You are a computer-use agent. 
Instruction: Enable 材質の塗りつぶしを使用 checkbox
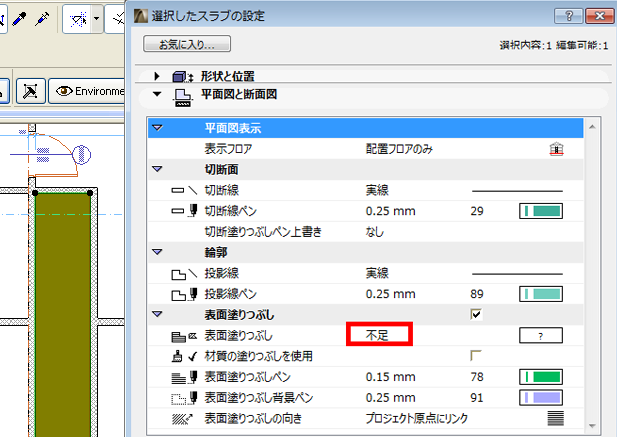(475, 356)
